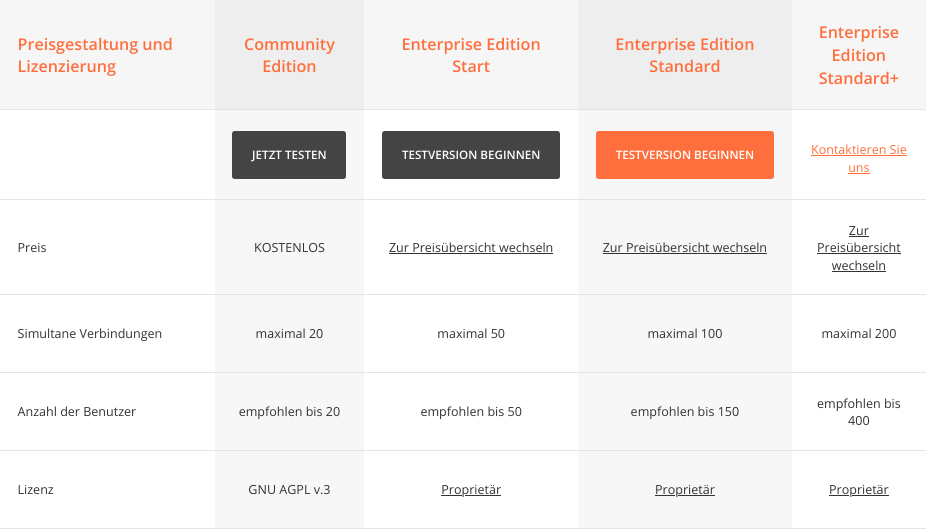Click the orange TESTVERSION BEGINNEN button
This screenshot has height=529, width=927.
[684, 155]
